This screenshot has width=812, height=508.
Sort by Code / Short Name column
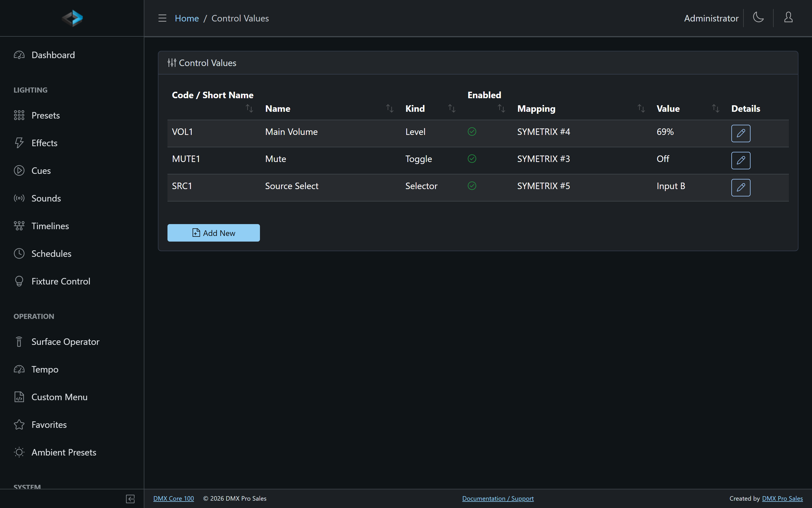(249, 108)
